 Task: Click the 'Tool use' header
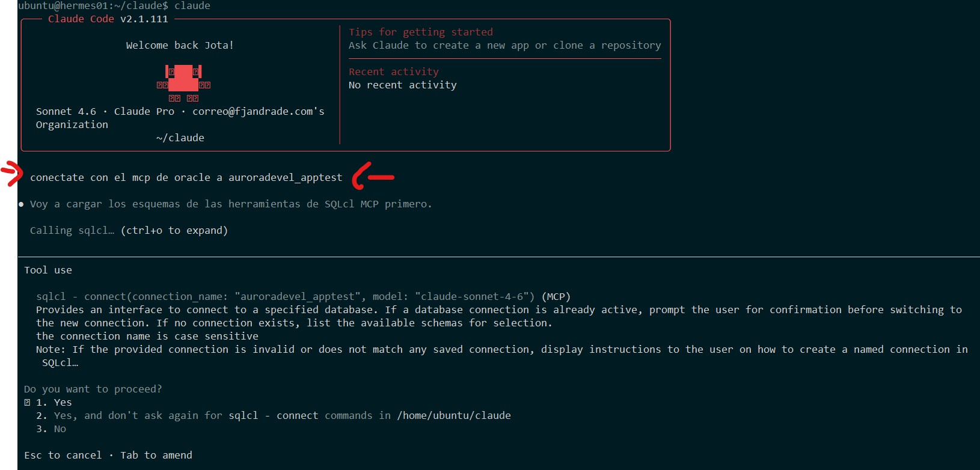pos(48,270)
